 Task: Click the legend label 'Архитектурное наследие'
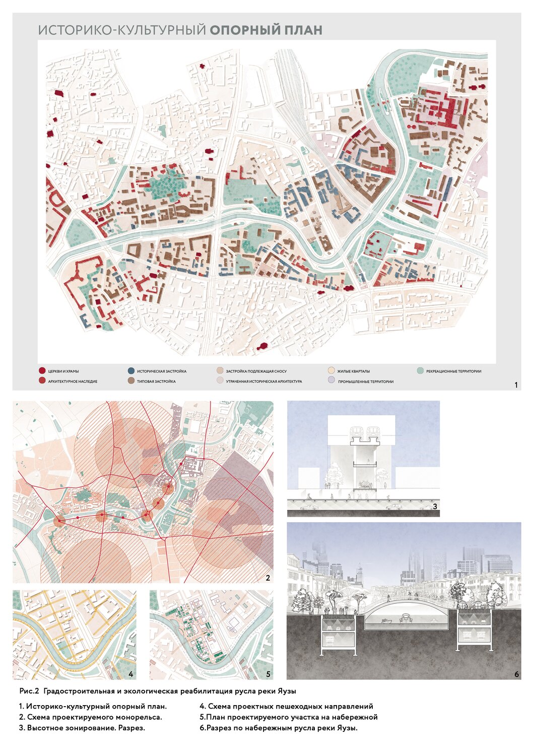coord(73,382)
